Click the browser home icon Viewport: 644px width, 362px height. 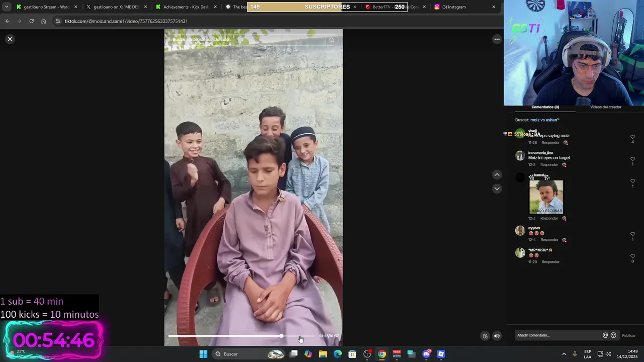point(43,21)
